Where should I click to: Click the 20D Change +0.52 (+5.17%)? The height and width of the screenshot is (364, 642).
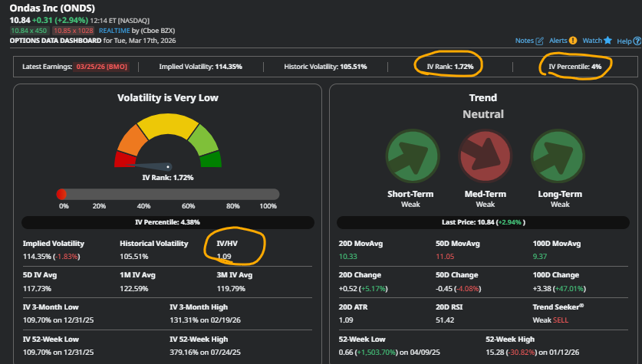(x=363, y=289)
